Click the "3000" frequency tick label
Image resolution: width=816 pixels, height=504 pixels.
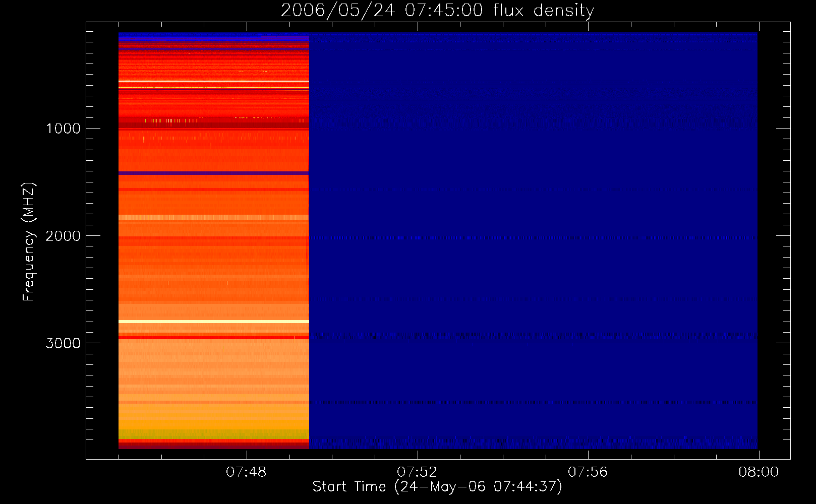pyautogui.click(x=63, y=343)
